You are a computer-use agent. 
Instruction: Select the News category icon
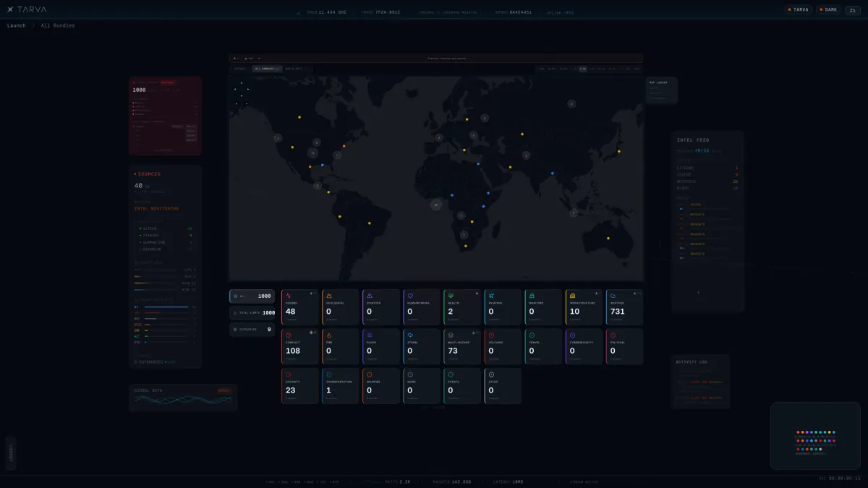tap(410, 374)
